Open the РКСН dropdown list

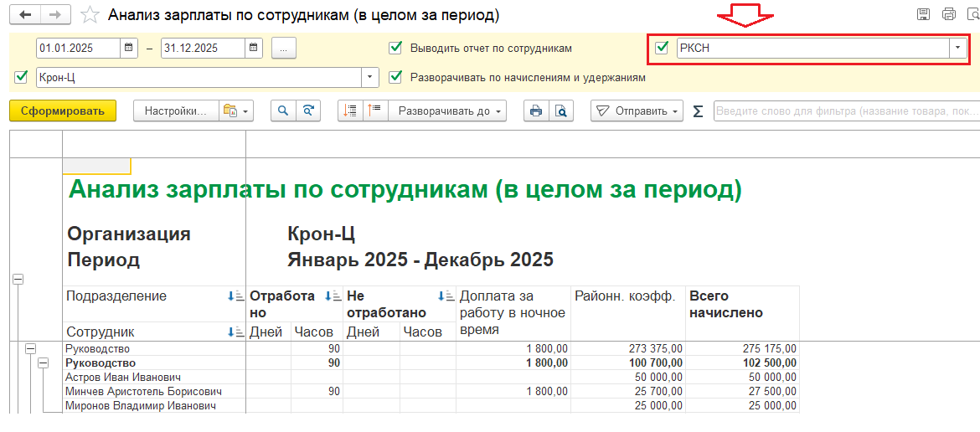click(x=957, y=48)
